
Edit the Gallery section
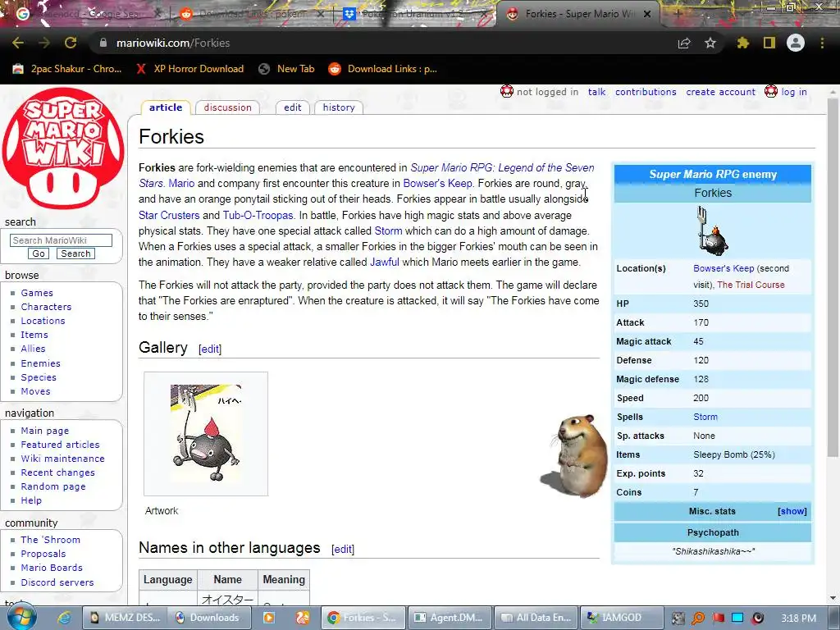point(209,349)
